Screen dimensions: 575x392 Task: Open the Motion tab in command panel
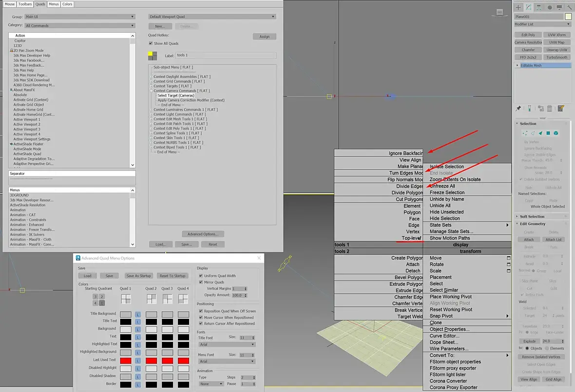coord(549,7)
